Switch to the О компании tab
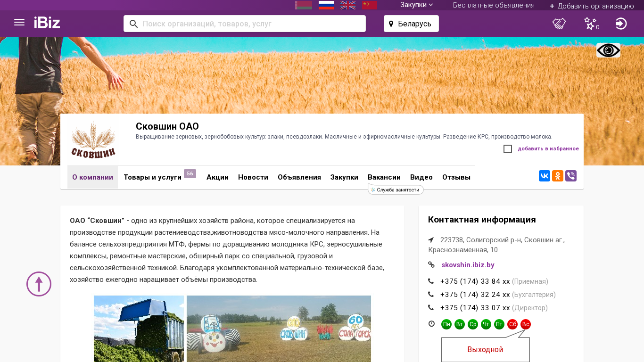Viewport: 644px width, 362px height. point(92,177)
